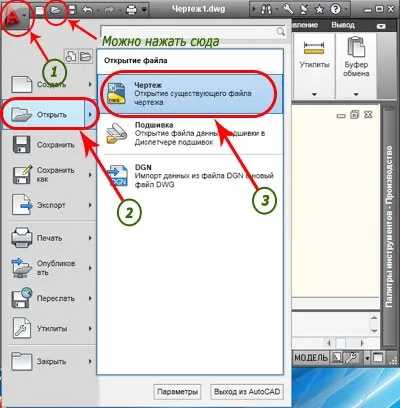
Task: Select DGN import option
Action: point(190,176)
